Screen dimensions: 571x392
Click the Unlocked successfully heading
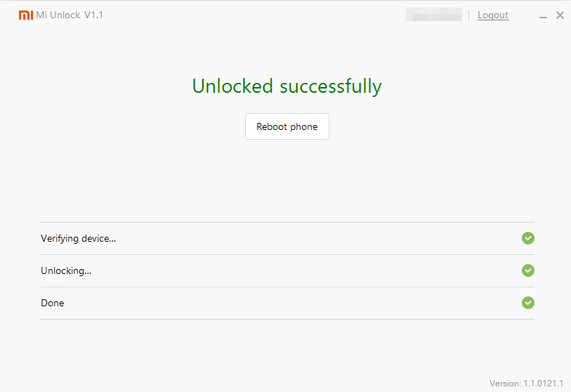click(x=287, y=86)
